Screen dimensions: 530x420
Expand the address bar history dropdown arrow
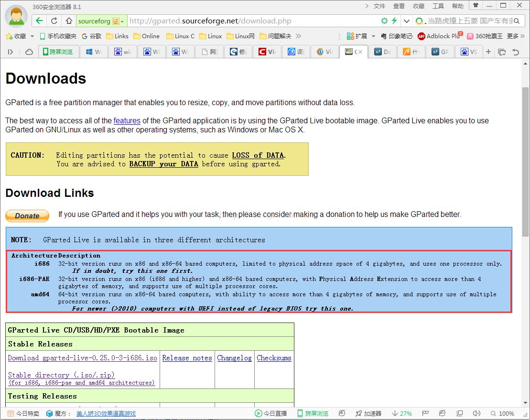(406, 21)
